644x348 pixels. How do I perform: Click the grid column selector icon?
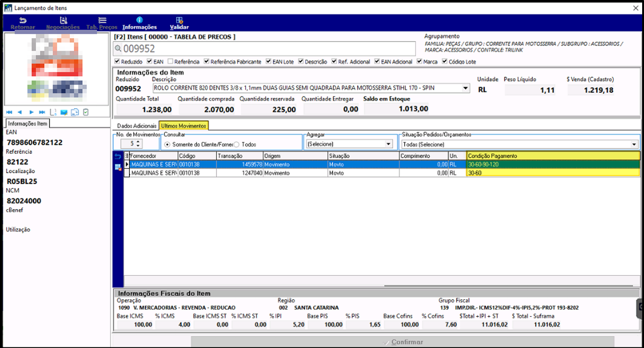coord(127,156)
